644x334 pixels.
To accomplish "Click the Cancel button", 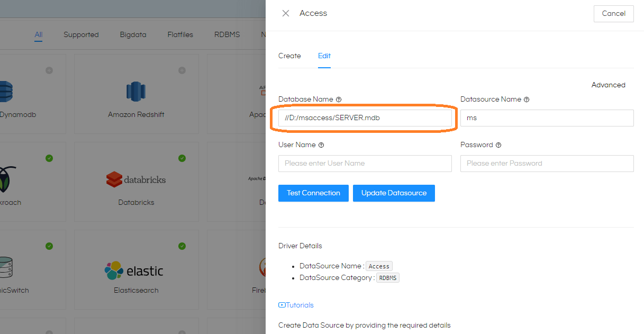I will (x=614, y=14).
